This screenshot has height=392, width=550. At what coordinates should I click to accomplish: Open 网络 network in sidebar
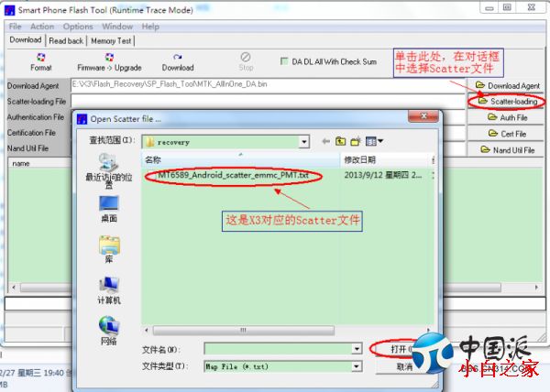click(x=109, y=331)
